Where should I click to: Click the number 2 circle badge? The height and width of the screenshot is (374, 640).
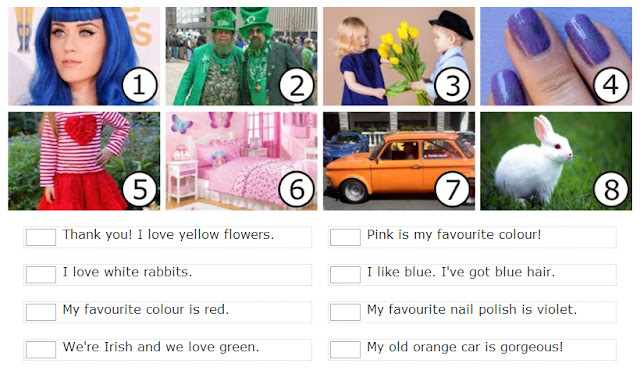click(x=297, y=85)
